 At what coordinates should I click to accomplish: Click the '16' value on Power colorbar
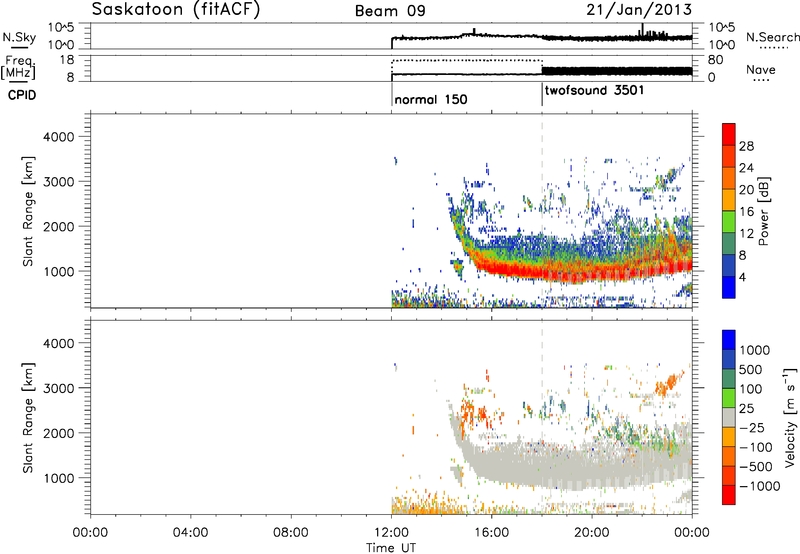point(746,212)
